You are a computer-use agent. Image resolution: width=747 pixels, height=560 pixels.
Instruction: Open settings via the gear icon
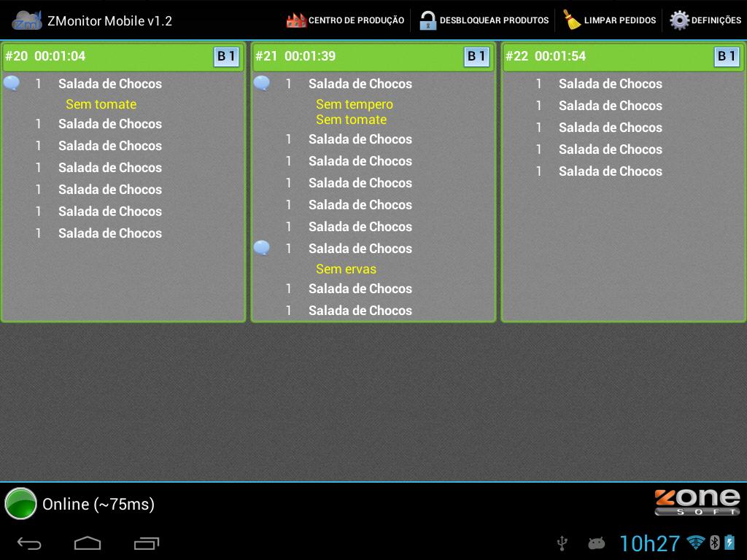click(680, 20)
